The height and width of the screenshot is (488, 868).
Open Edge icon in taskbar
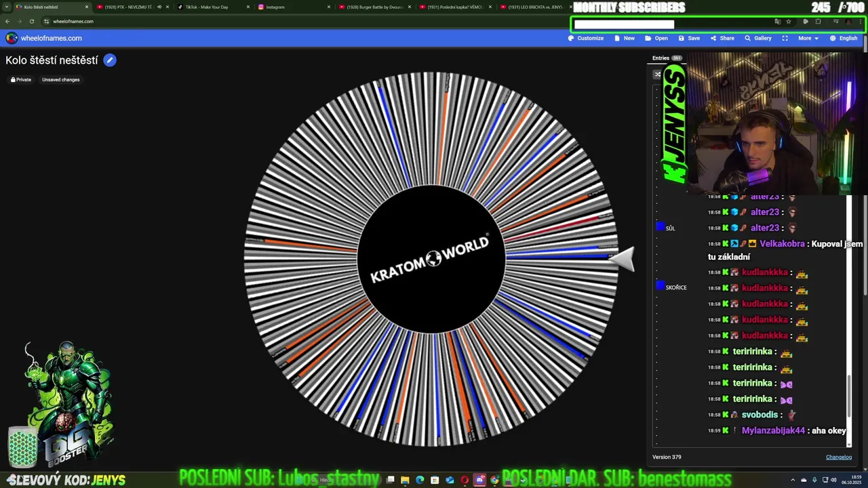(420, 480)
